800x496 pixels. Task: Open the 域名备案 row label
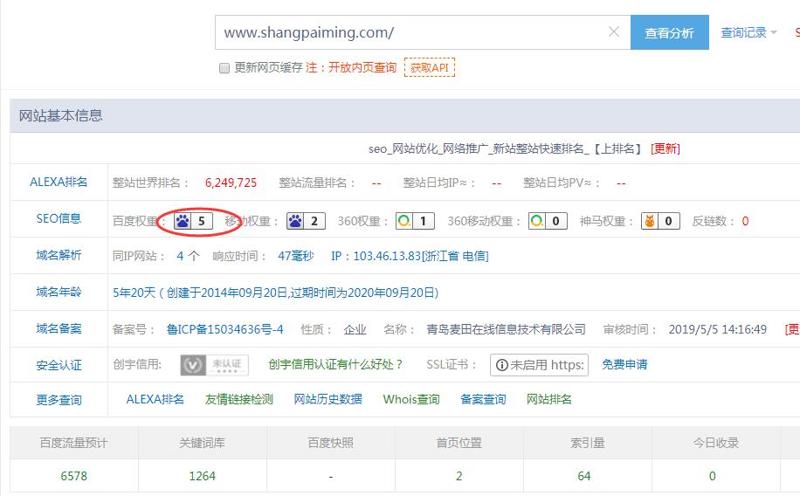click(59, 329)
